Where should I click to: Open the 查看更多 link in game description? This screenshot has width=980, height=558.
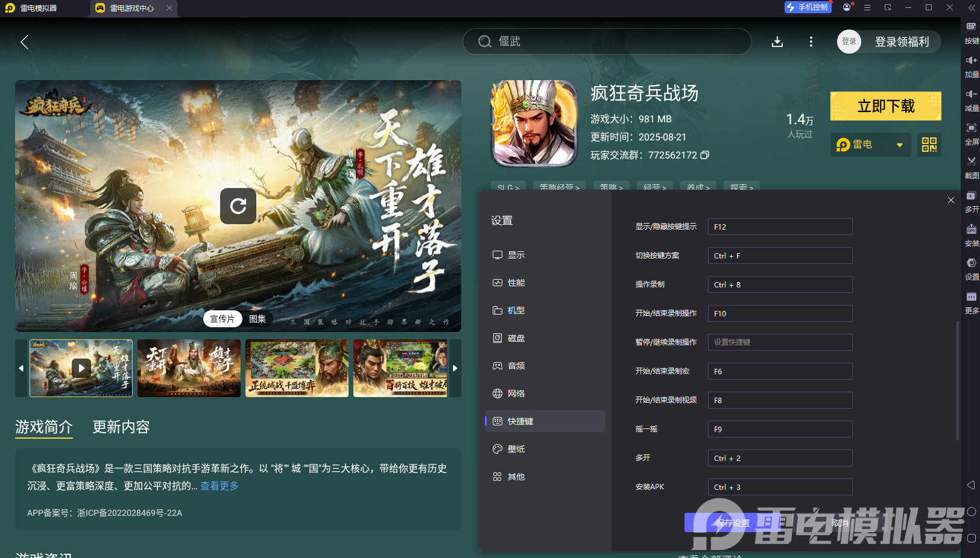(x=218, y=486)
